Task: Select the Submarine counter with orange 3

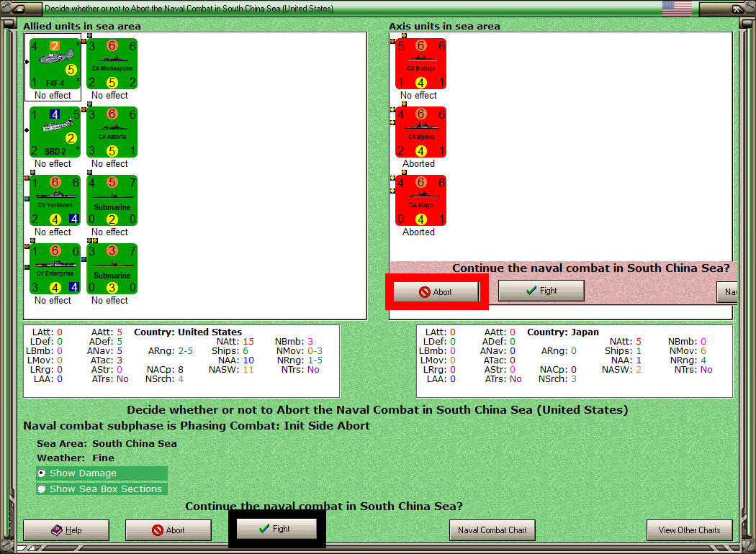Action: tap(112, 269)
